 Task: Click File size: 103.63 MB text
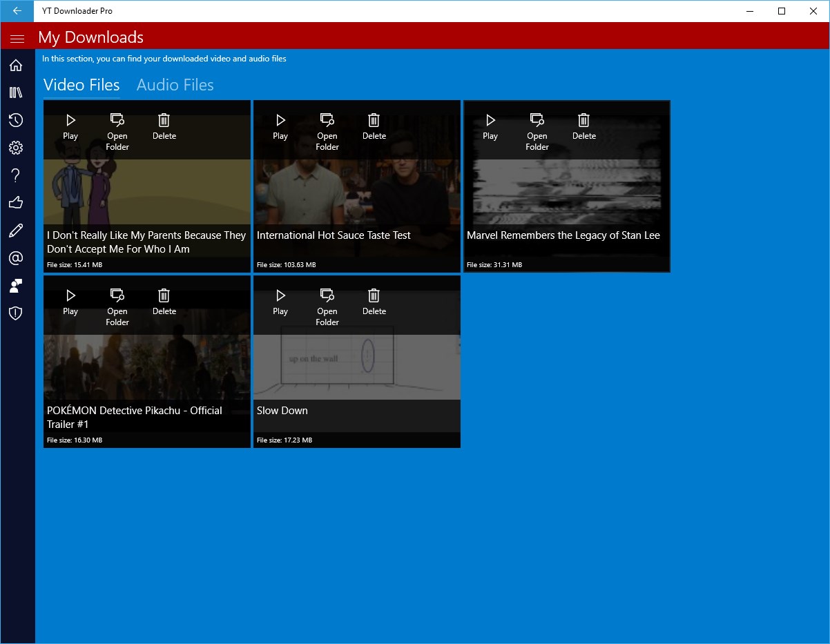(287, 265)
